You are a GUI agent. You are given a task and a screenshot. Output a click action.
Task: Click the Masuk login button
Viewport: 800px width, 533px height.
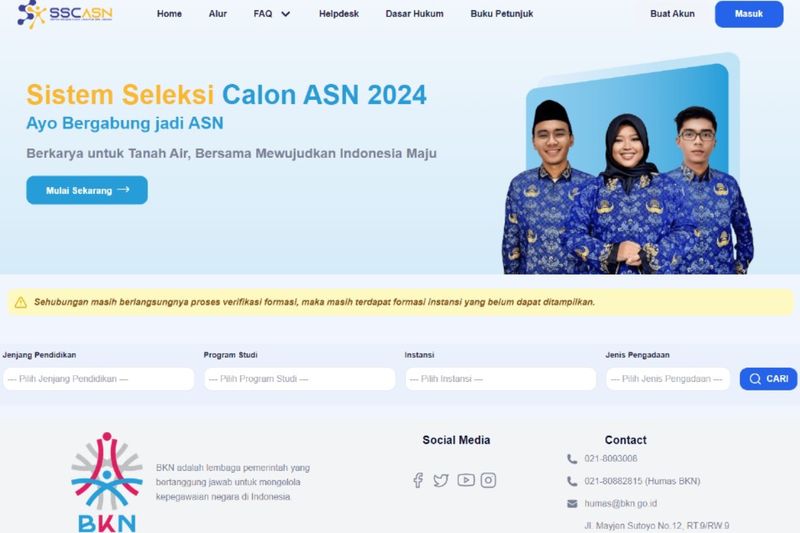[749, 14]
